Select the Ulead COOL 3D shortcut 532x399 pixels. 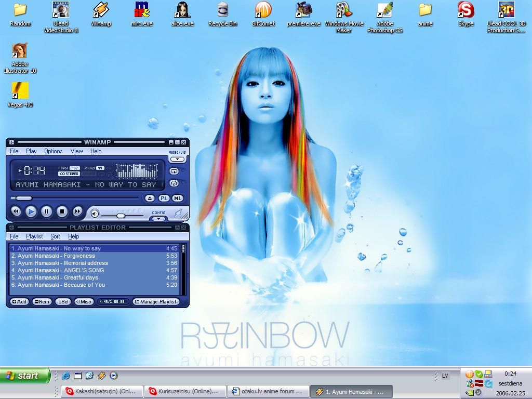506,17
